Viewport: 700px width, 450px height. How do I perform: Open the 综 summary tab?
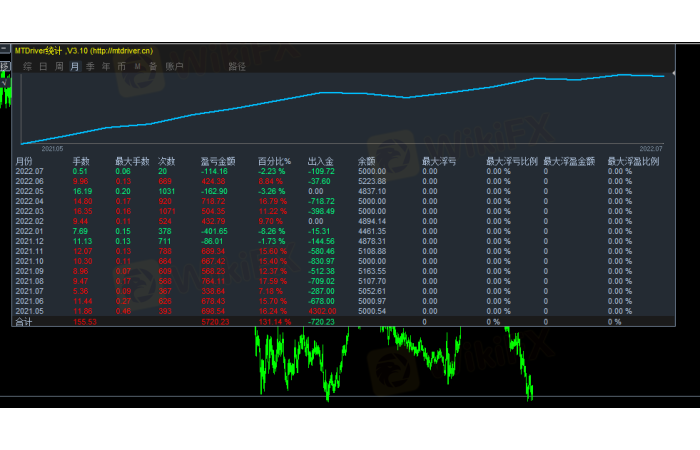tap(27, 67)
